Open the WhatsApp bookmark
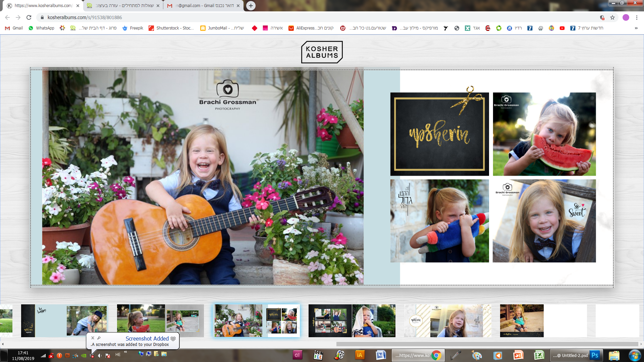Screen dimensions: 644x362 (42, 28)
